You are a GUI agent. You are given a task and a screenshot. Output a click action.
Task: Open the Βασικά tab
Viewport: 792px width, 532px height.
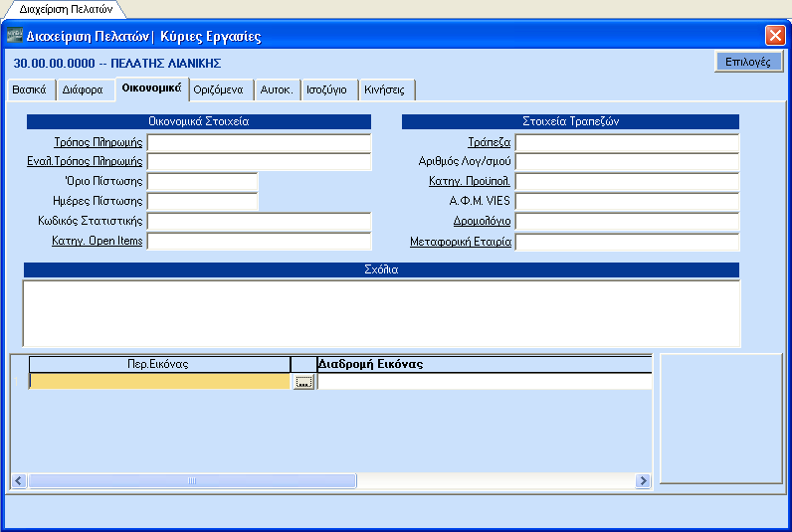point(30,89)
